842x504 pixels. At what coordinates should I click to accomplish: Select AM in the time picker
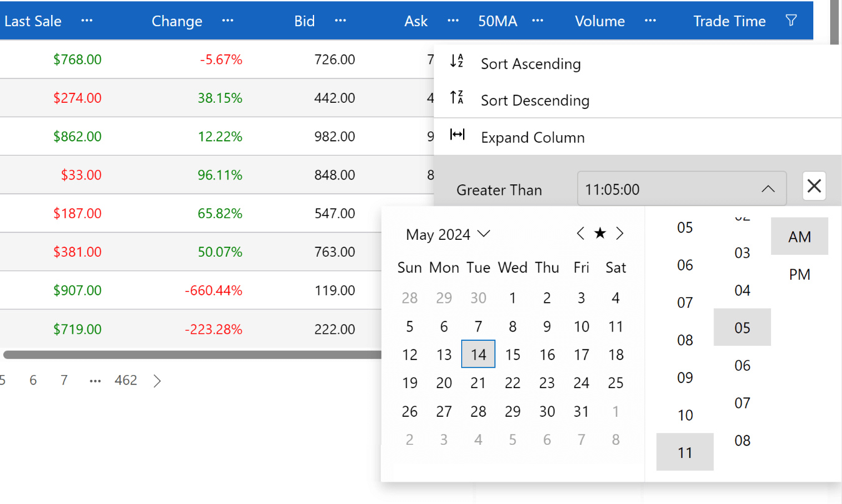pos(800,236)
